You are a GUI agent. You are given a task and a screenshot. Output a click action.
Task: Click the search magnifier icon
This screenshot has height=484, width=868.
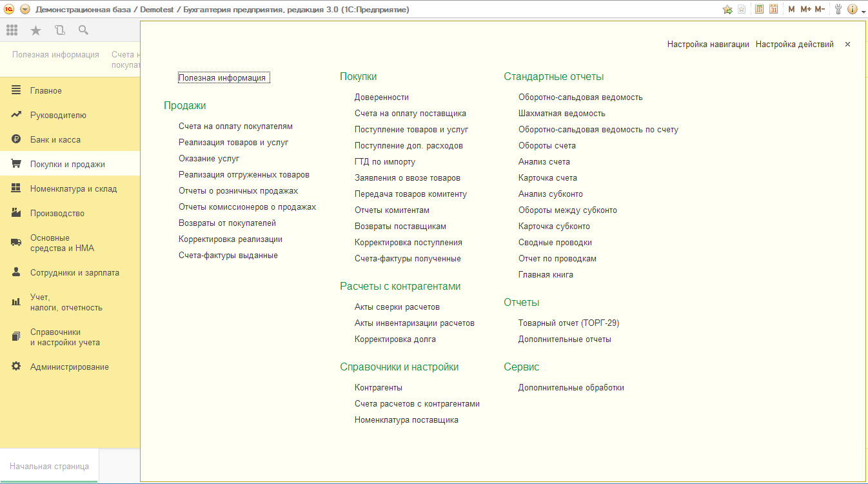point(83,30)
